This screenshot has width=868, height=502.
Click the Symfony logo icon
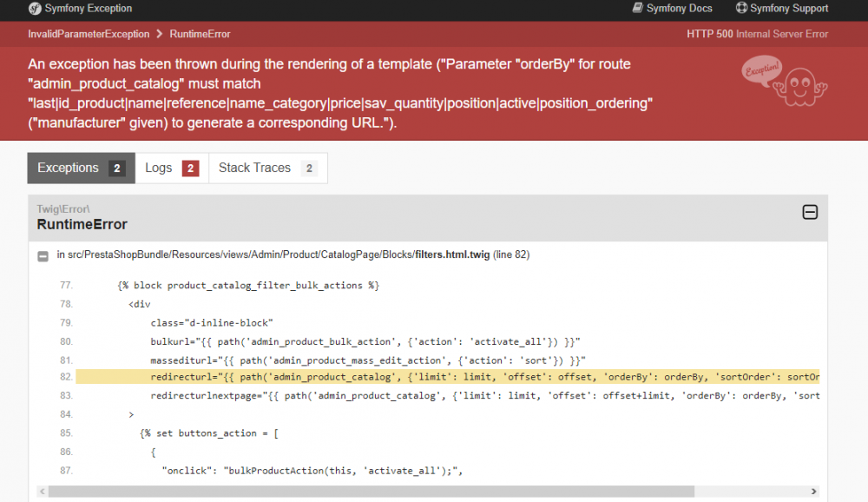click(x=34, y=9)
